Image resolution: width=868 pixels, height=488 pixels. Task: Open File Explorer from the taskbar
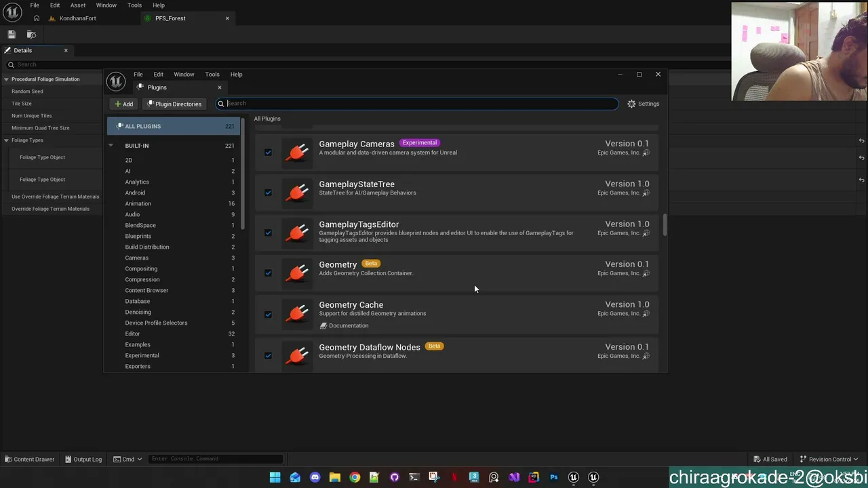334,477
